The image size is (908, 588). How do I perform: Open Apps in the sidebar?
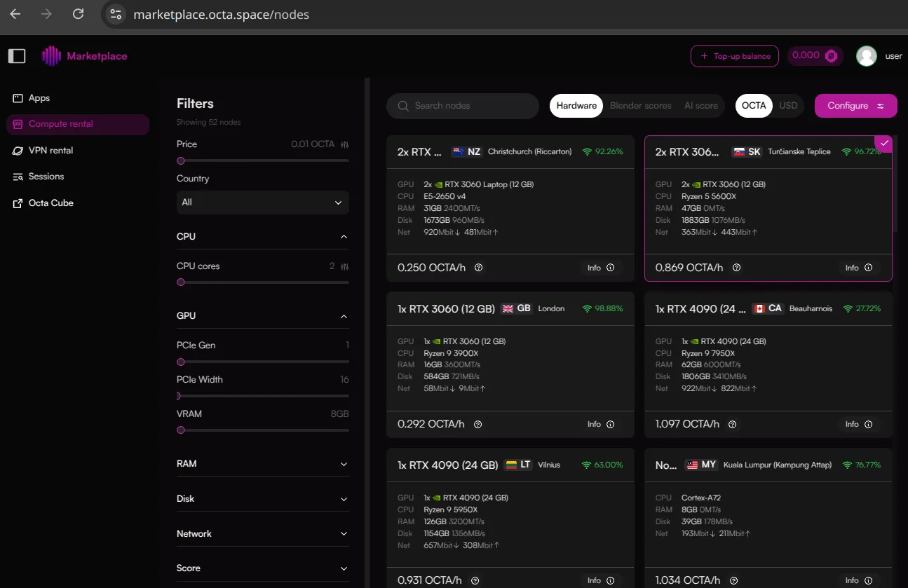(x=78, y=98)
